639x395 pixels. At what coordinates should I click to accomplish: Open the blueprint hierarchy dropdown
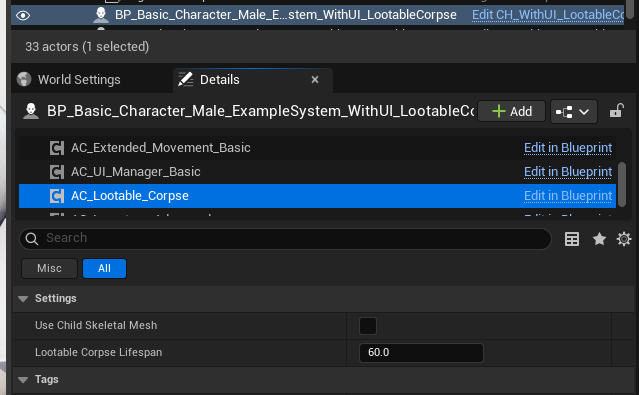coord(573,112)
